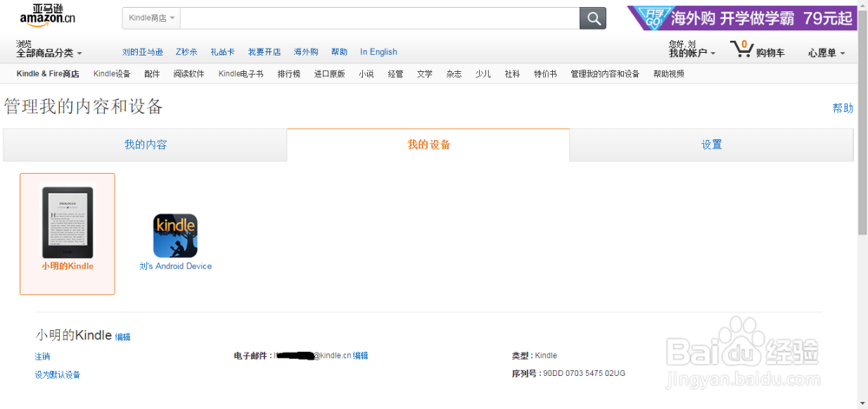The image size is (868, 409).
Task: Open 刘的亚马逊 link
Action: (x=142, y=52)
